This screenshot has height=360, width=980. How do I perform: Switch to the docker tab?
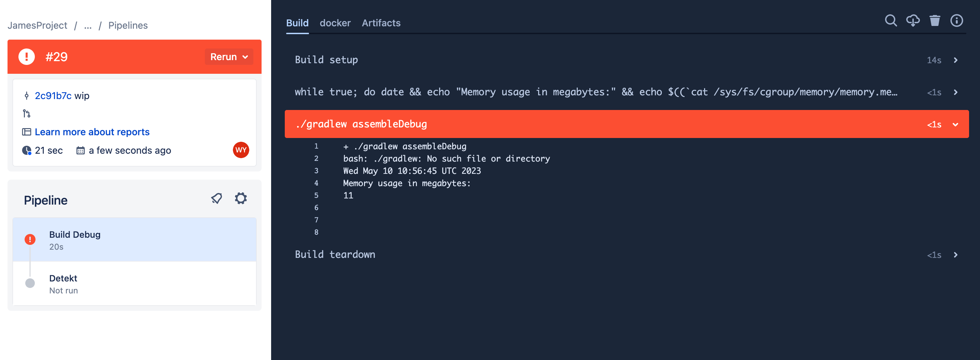[335, 23]
